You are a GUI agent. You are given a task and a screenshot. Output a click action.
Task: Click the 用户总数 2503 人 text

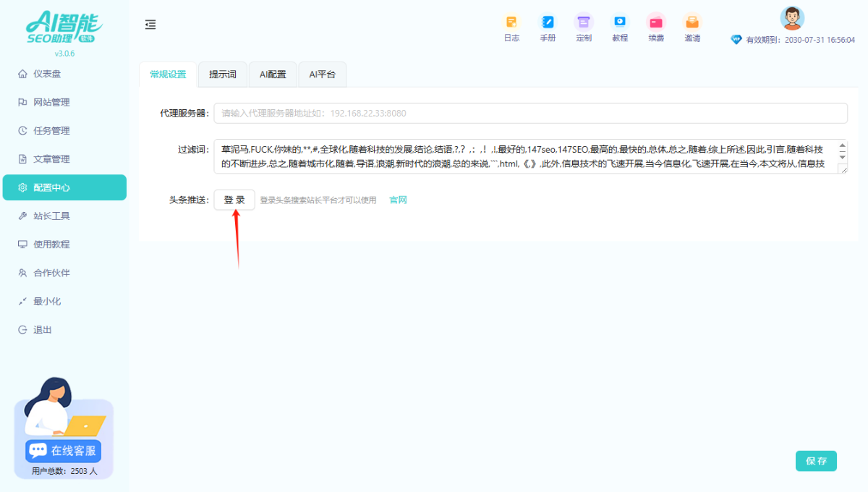(64, 471)
